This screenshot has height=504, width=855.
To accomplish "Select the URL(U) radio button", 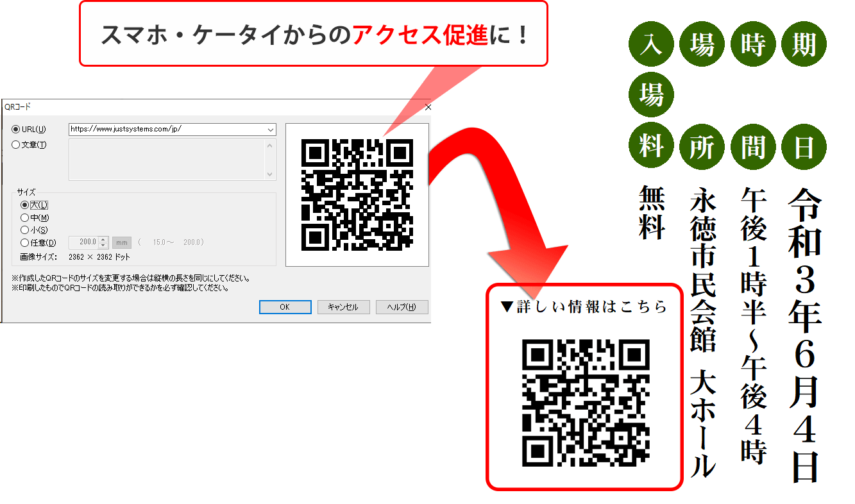I will (x=16, y=130).
